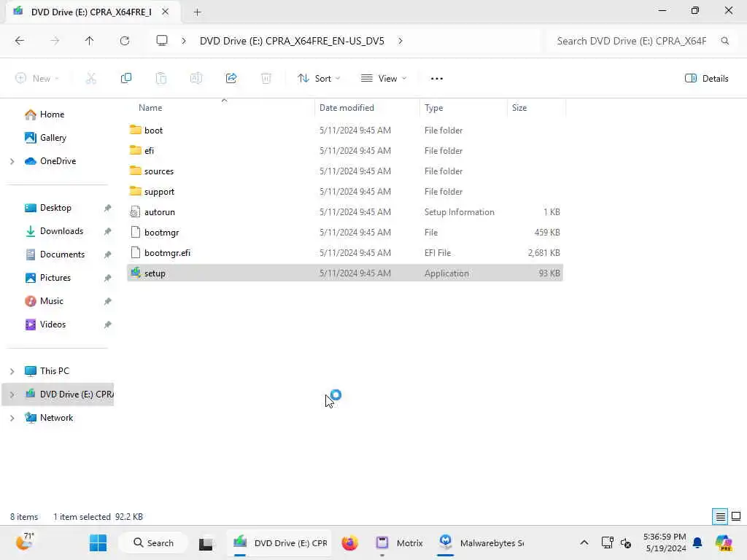Open the Sort dropdown

319,79
